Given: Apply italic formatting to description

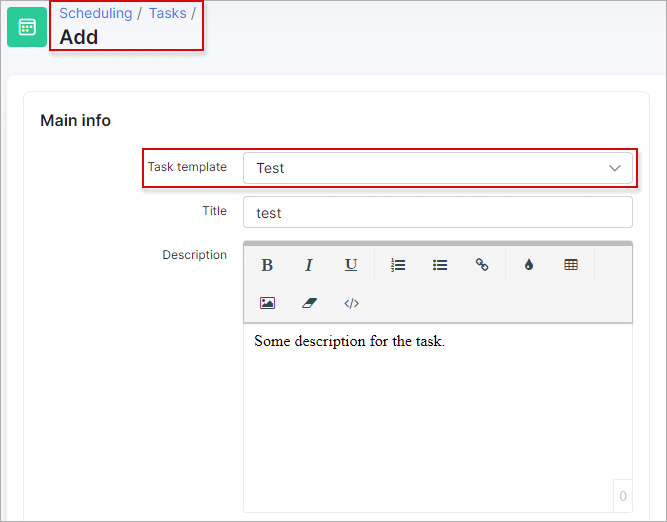Looking at the screenshot, I should (309, 265).
